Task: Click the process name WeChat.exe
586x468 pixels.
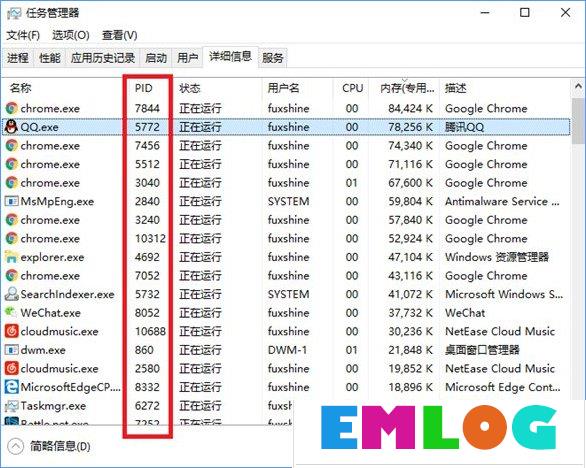Action: tap(50, 312)
